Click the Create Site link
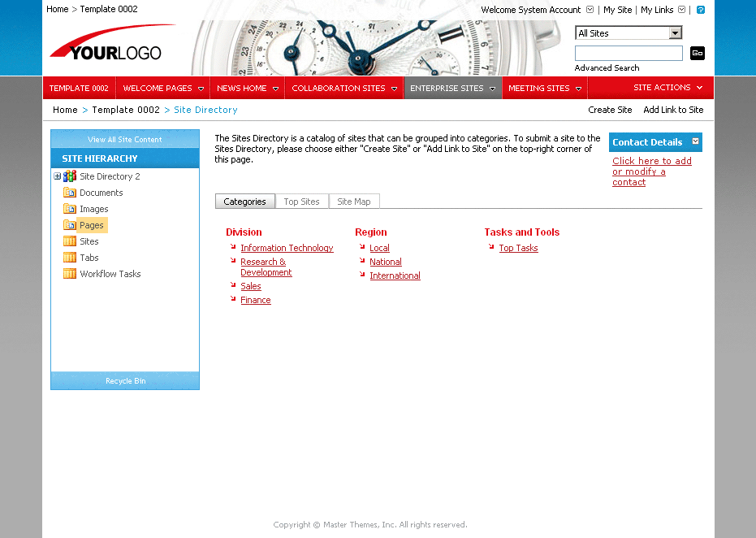756x538 pixels. coord(610,110)
